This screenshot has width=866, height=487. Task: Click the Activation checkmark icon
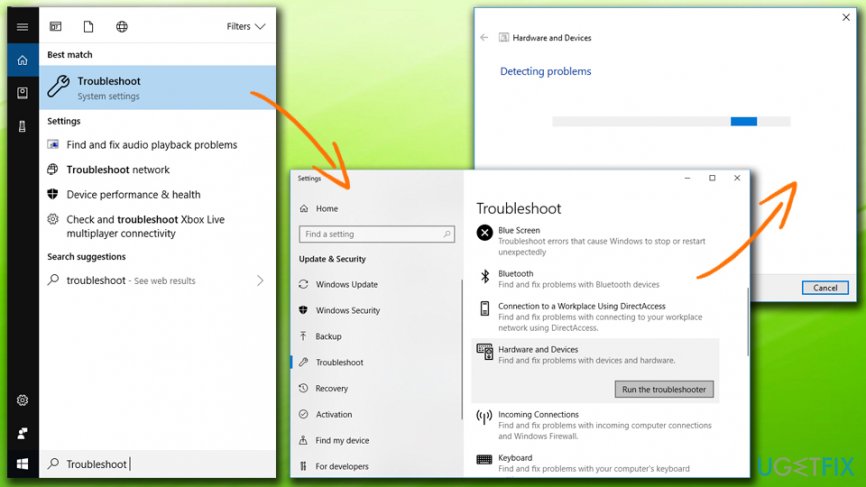(x=303, y=414)
